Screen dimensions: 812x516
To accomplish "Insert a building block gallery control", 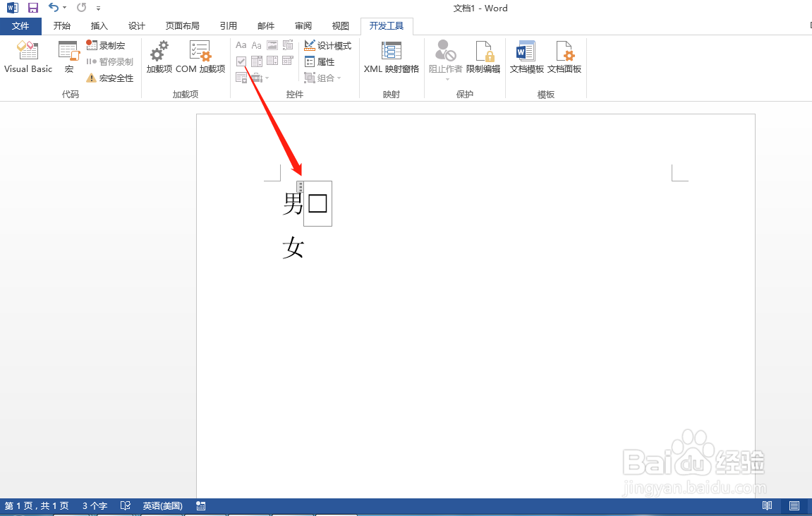I will [288, 45].
